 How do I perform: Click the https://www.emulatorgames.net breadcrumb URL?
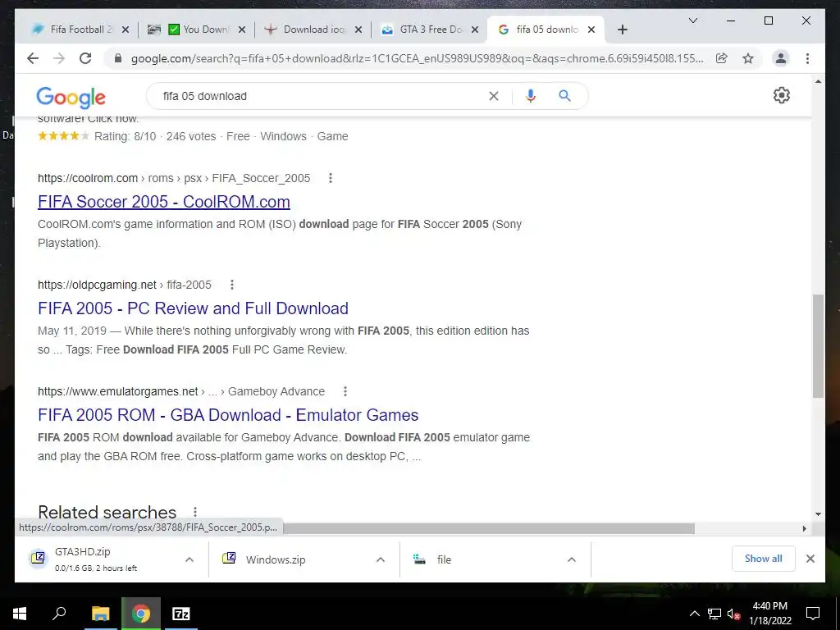[x=118, y=391]
